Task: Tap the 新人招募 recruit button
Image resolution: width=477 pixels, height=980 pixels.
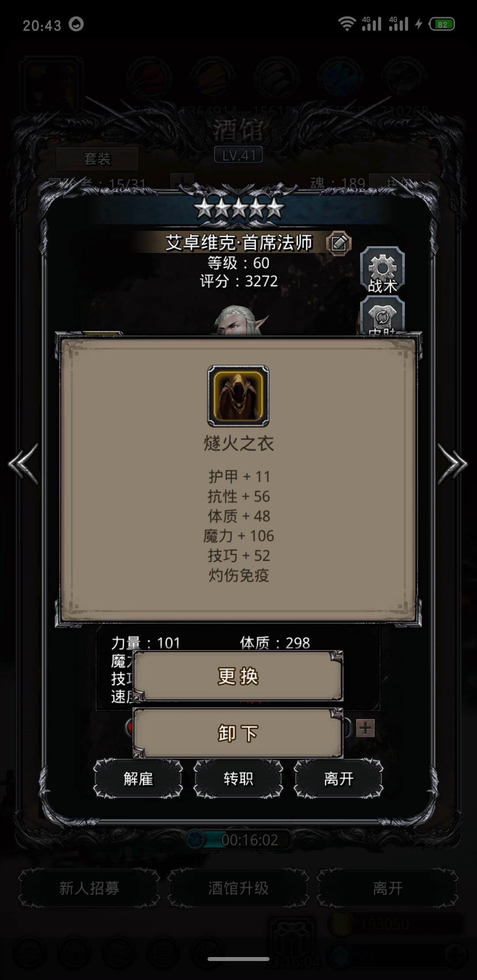Action: (89, 888)
